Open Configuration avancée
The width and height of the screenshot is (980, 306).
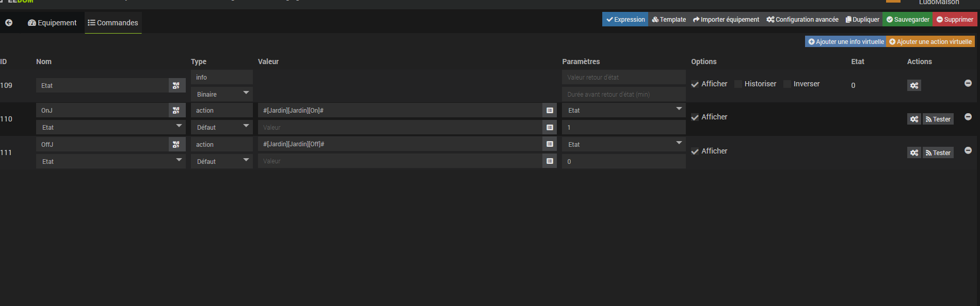802,20
